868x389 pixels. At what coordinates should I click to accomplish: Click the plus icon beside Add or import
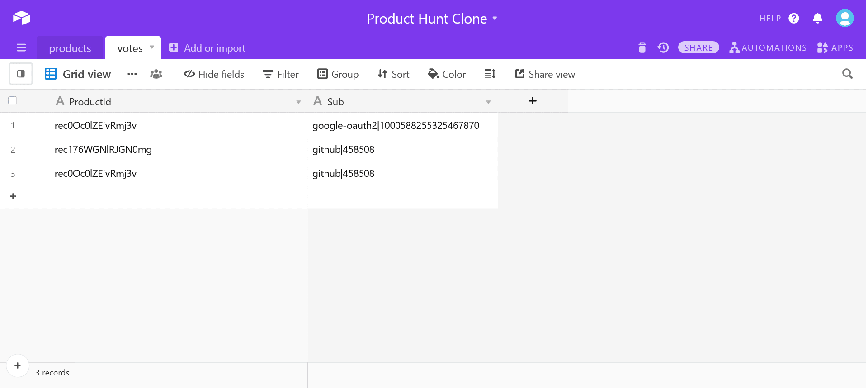[174, 47]
